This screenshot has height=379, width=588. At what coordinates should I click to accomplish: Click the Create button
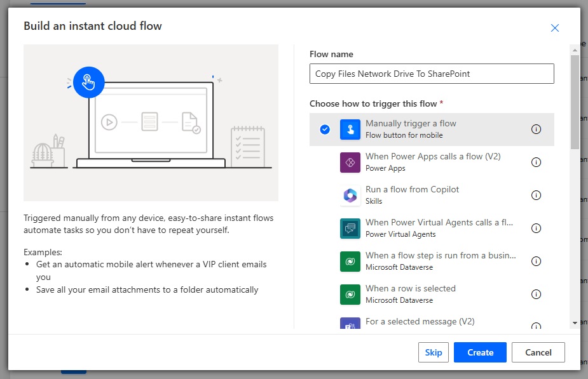(480, 352)
